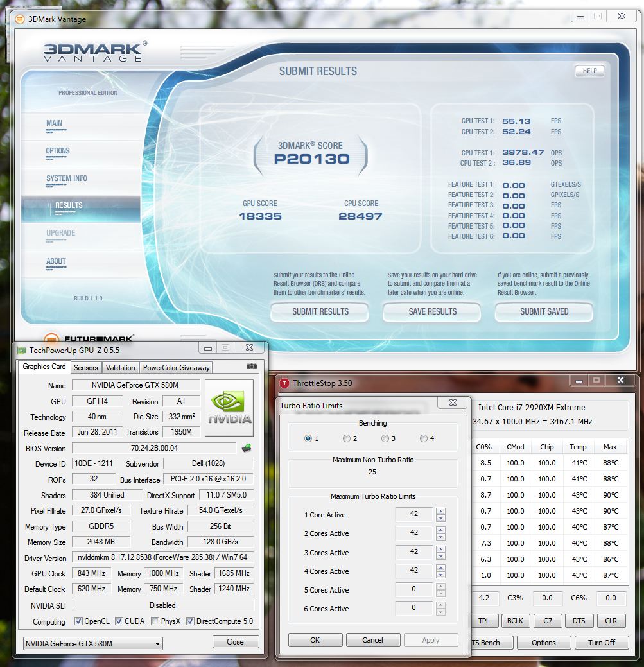The height and width of the screenshot is (667, 644).
Task: Toggle the OpenCL checkbox
Action: point(78,621)
